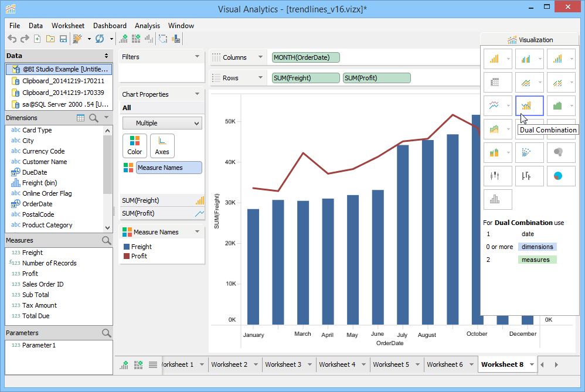Select the Dual Combination visualization

pos(529,106)
